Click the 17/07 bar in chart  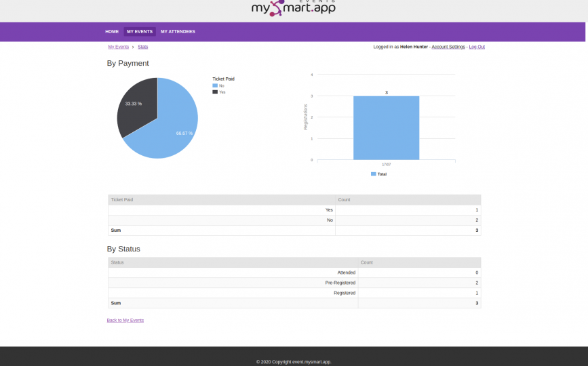[x=387, y=128]
